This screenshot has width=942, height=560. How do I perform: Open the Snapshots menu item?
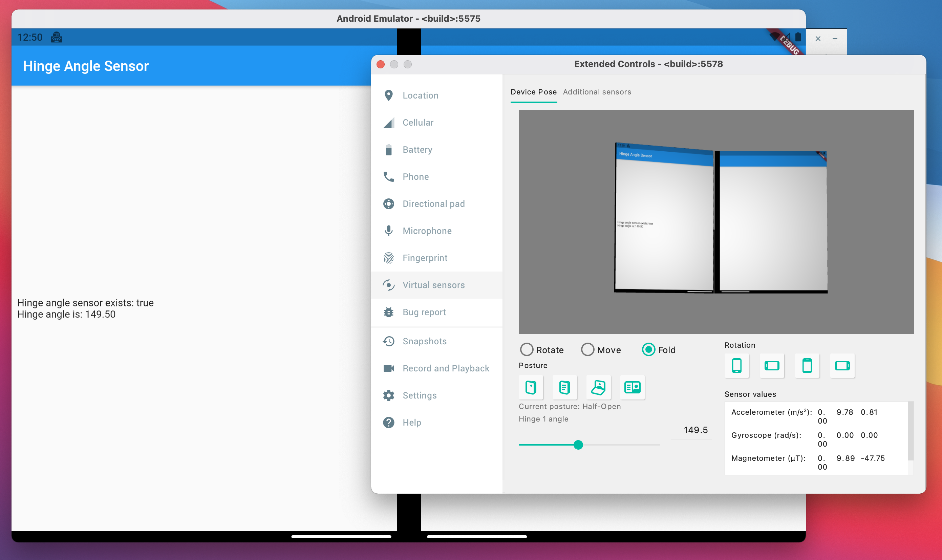click(425, 341)
